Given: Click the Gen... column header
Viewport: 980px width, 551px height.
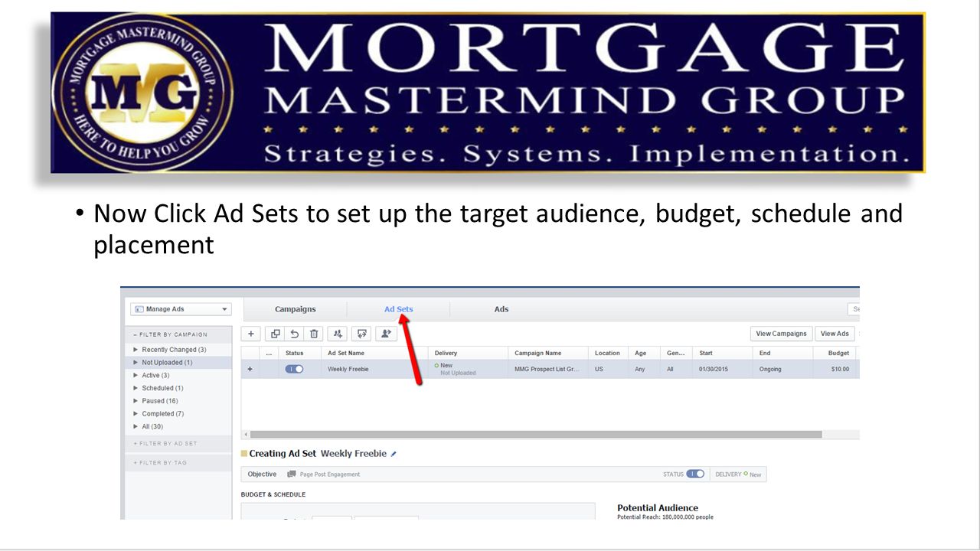Looking at the screenshot, I should click(676, 354).
